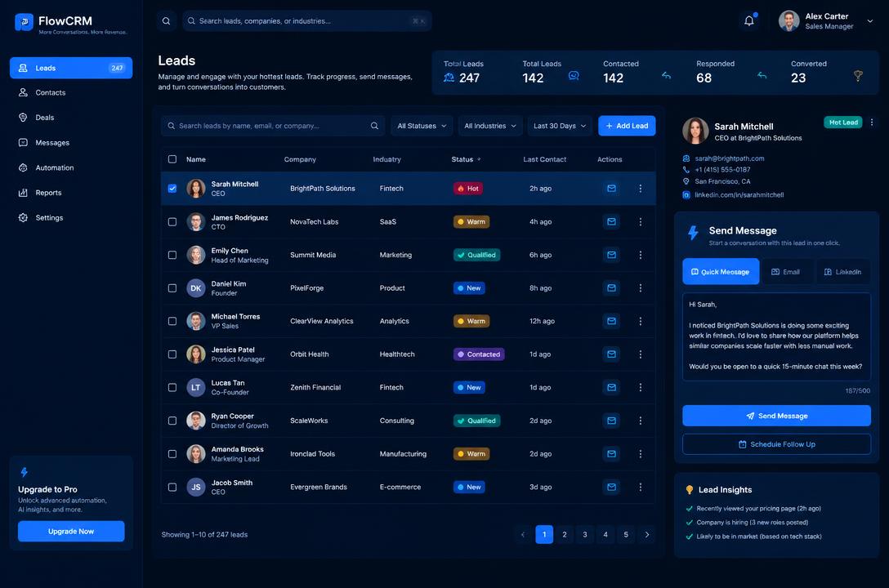The image size is (889, 588).
Task: Check Jessica Patel row checkbox
Action: 172,354
